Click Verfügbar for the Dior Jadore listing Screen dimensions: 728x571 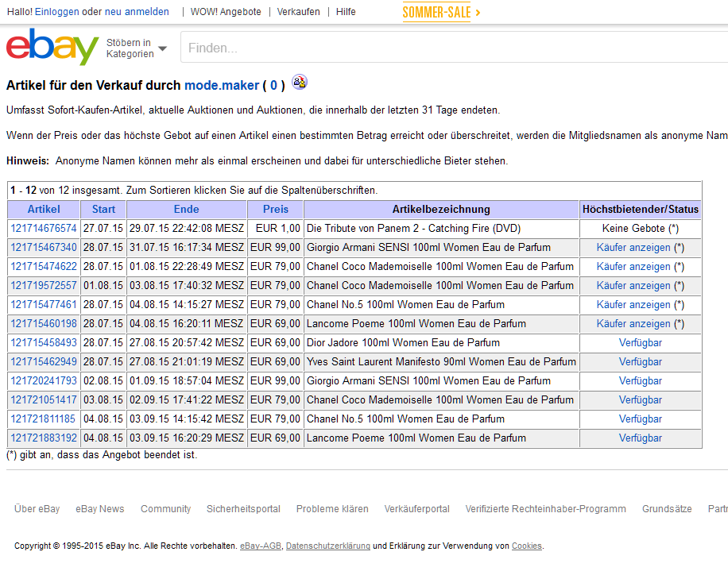pos(640,343)
